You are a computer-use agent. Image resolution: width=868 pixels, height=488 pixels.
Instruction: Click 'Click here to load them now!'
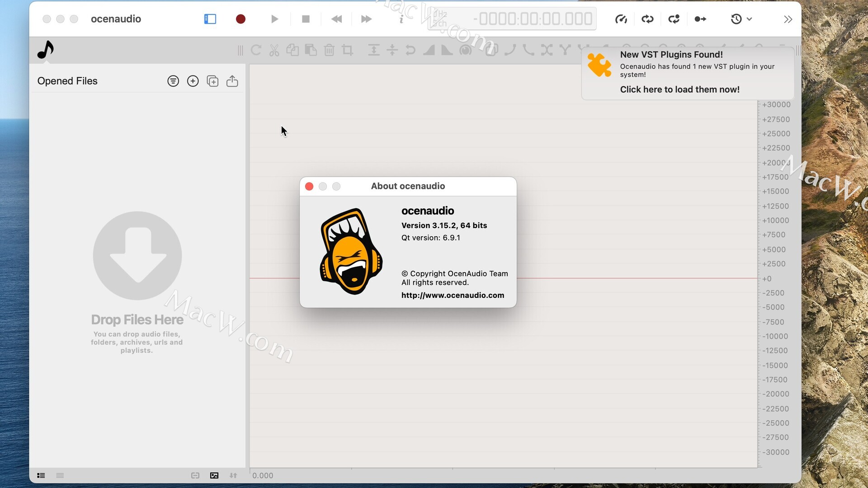pos(679,89)
